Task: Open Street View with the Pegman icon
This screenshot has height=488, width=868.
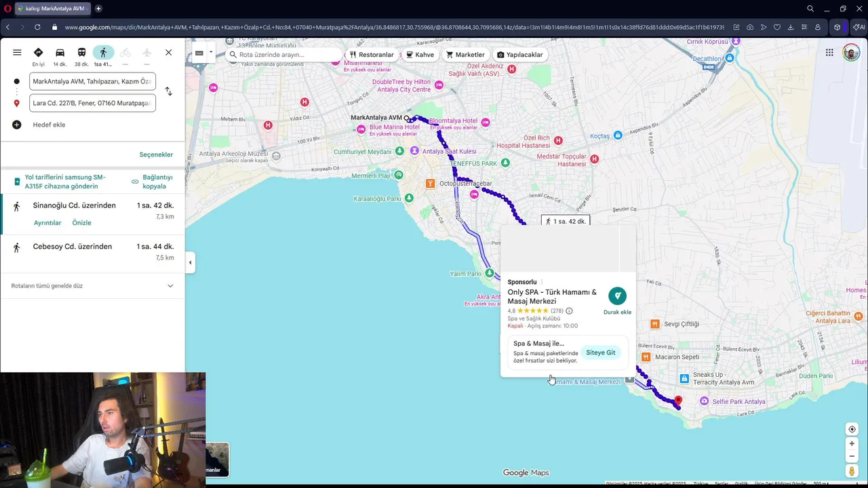Action: 852,471
